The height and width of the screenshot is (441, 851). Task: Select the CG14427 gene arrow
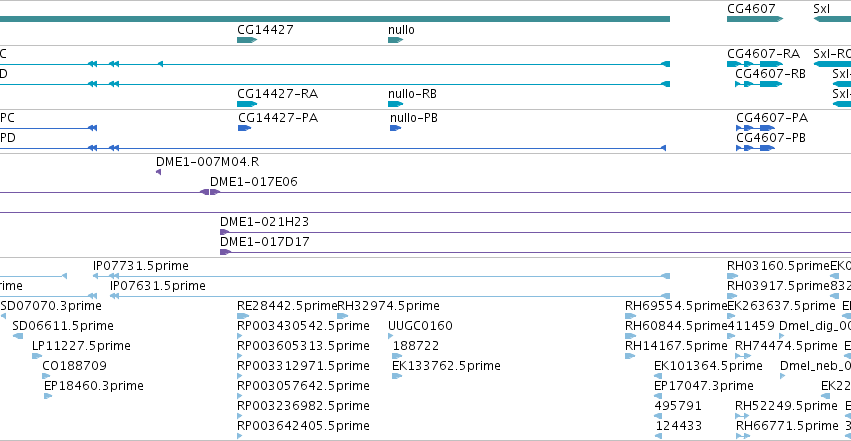coord(247,40)
